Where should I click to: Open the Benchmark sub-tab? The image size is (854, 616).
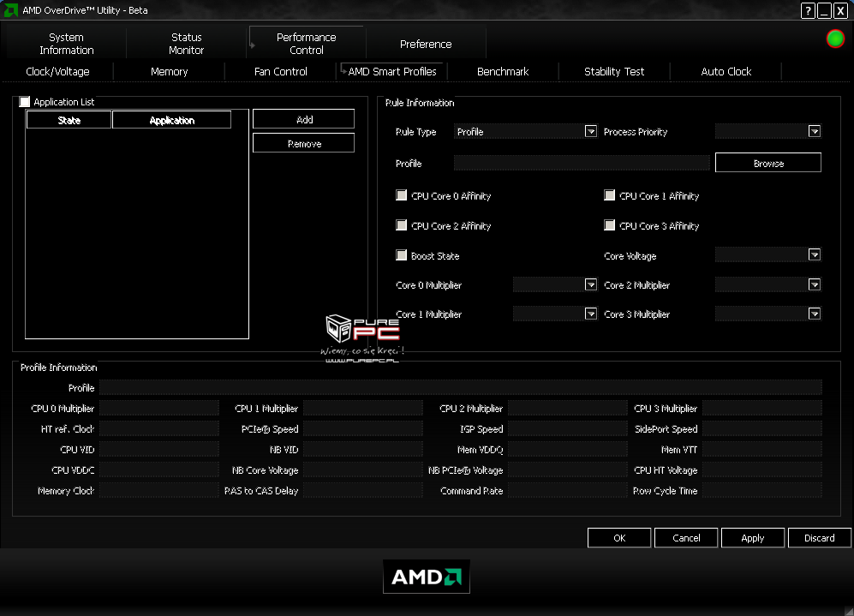[x=504, y=71]
